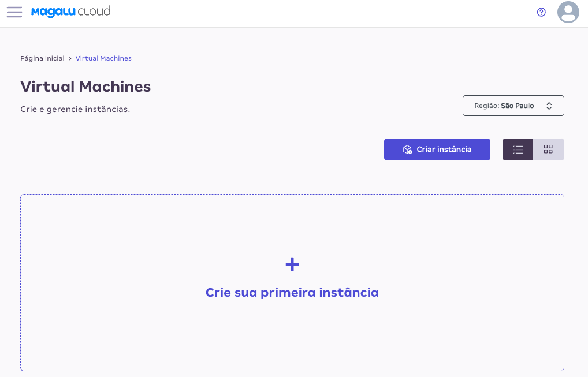Image resolution: width=588 pixels, height=377 pixels.
Task: Open the help question mark icon
Action: click(x=541, y=12)
